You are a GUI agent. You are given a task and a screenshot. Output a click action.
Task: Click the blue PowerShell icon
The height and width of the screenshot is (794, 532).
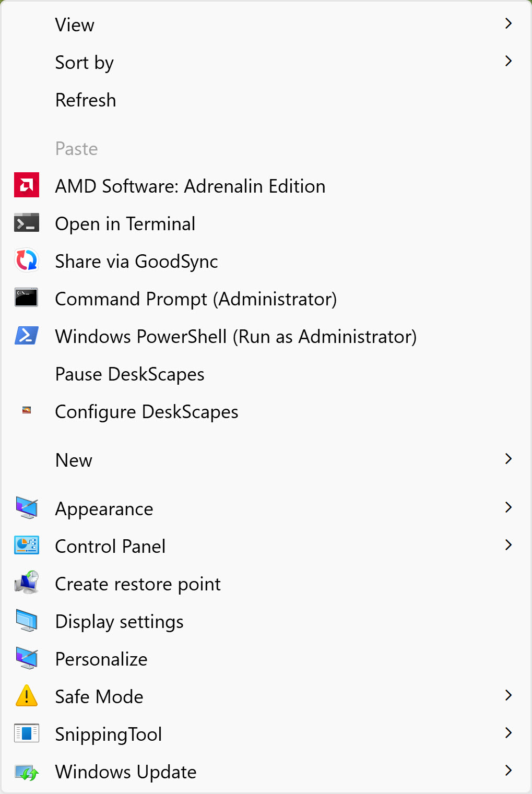coord(27,336)
